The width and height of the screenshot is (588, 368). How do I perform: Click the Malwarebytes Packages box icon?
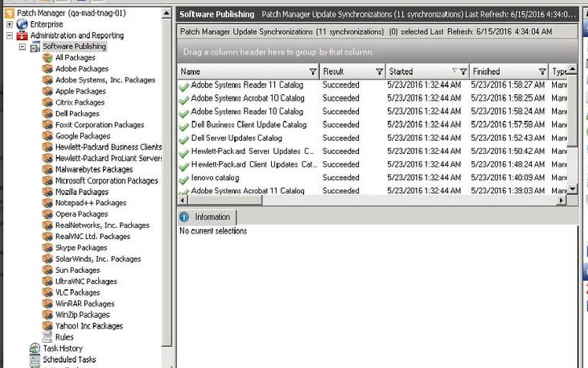47,170
